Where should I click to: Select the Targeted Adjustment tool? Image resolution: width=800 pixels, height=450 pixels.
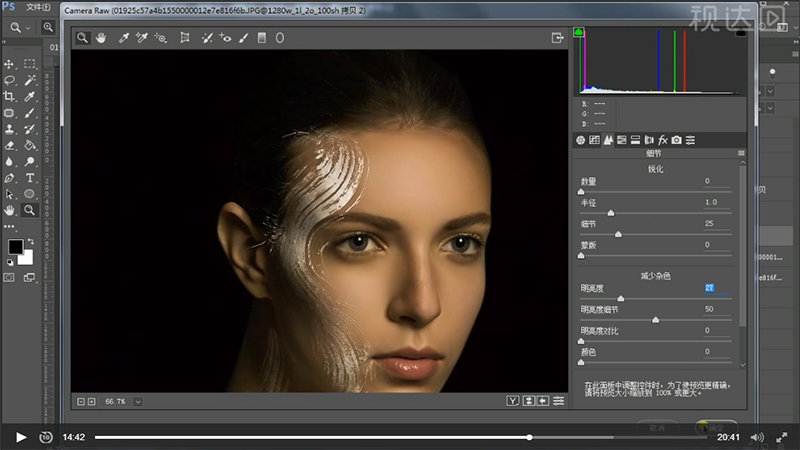click(x=160, y=38)
